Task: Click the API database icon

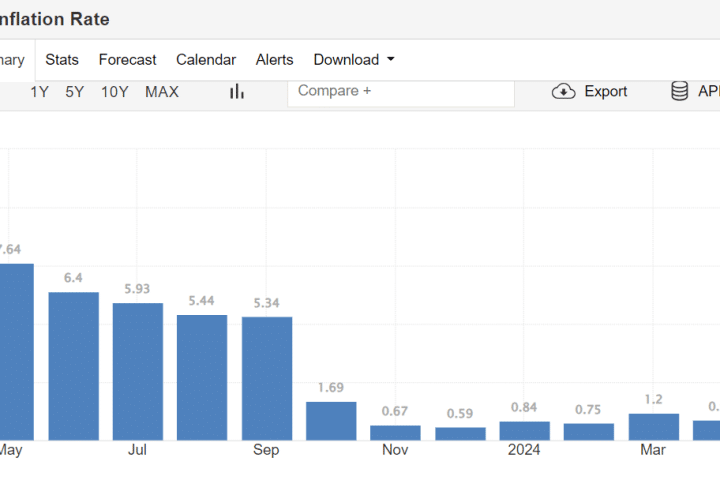Action: point(680,92)
